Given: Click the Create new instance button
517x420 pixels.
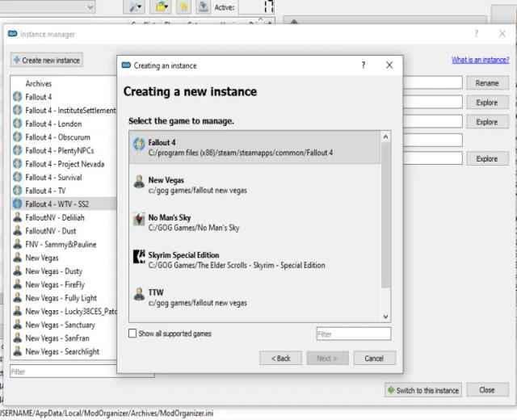Looking at the screenshot, I should [x=47, y=61].
